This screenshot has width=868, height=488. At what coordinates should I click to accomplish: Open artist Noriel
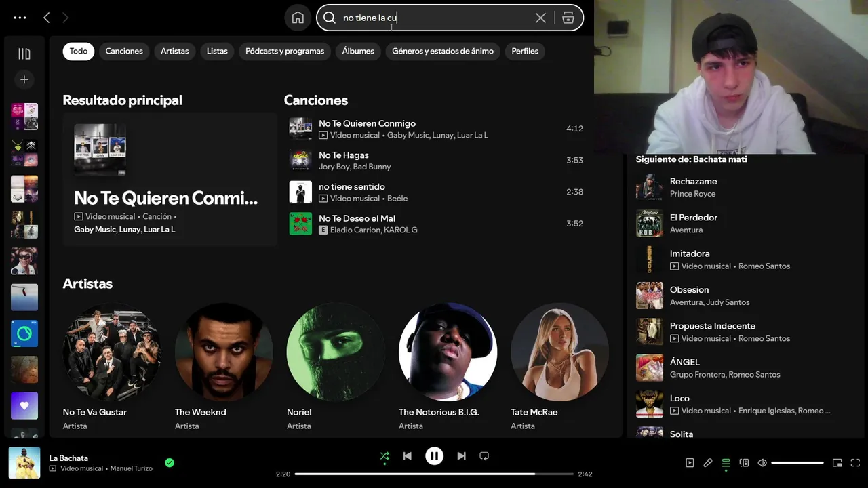click(x=336, y=367)
